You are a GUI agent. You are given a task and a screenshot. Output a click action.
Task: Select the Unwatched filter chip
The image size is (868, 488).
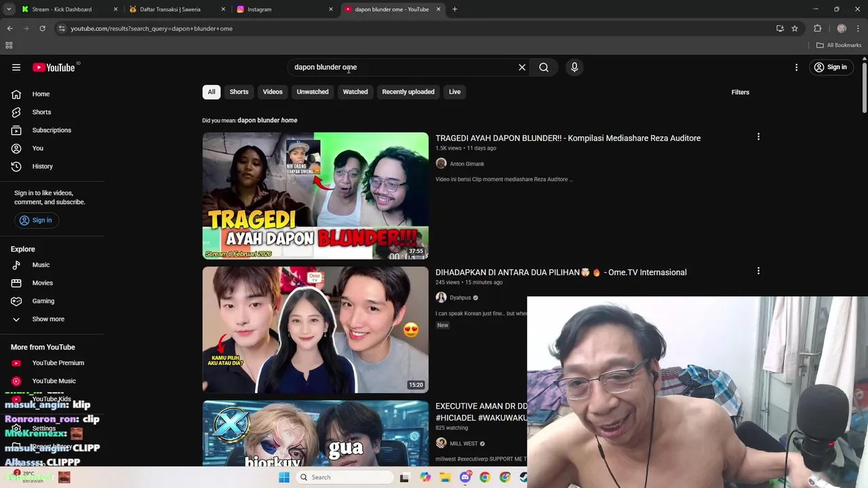pos(313,92)
